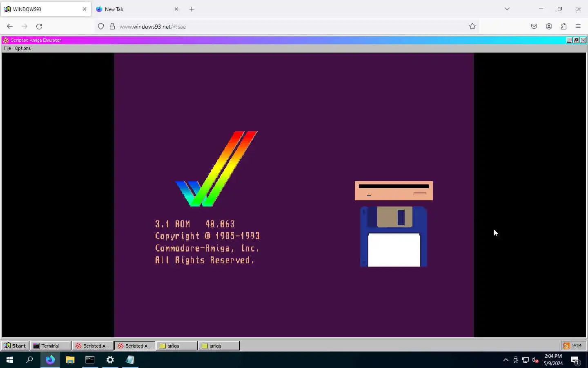Open the network status tray icon
Screen dimensions: 588x368
click(526, 360)
